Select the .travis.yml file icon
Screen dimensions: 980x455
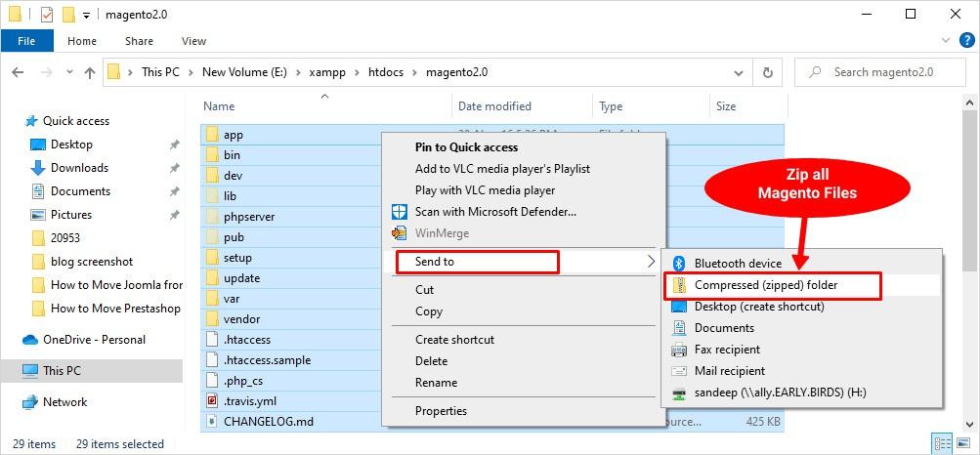click(212, 401)
